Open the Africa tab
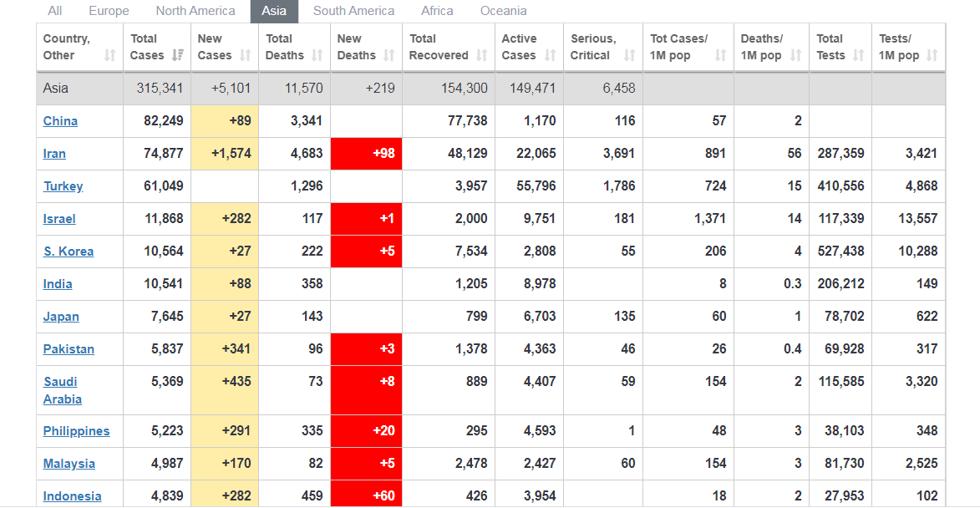Viewport: 980px width, 508px height. tap(438, 11)
